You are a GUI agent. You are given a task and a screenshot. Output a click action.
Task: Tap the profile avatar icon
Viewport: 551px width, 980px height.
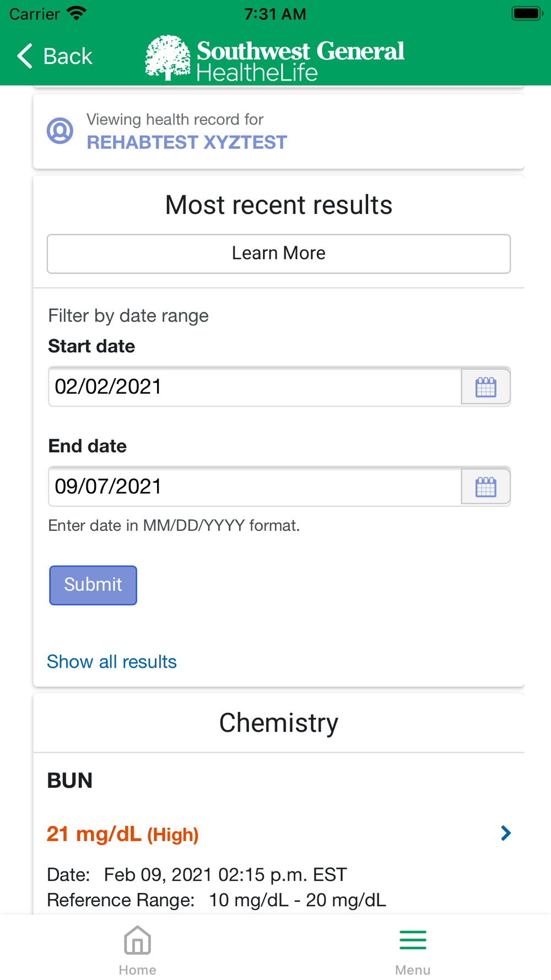[60, 131]
